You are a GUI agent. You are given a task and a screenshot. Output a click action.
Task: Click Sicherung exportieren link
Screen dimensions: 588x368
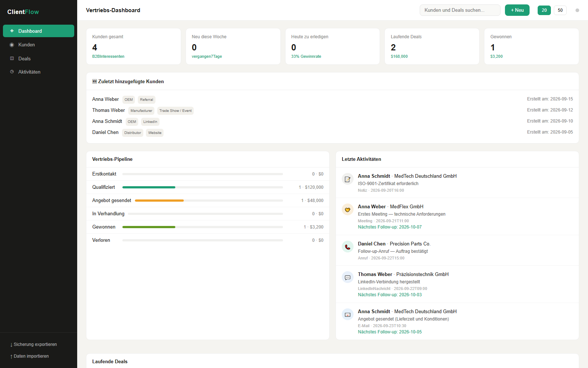pos(34,344)
